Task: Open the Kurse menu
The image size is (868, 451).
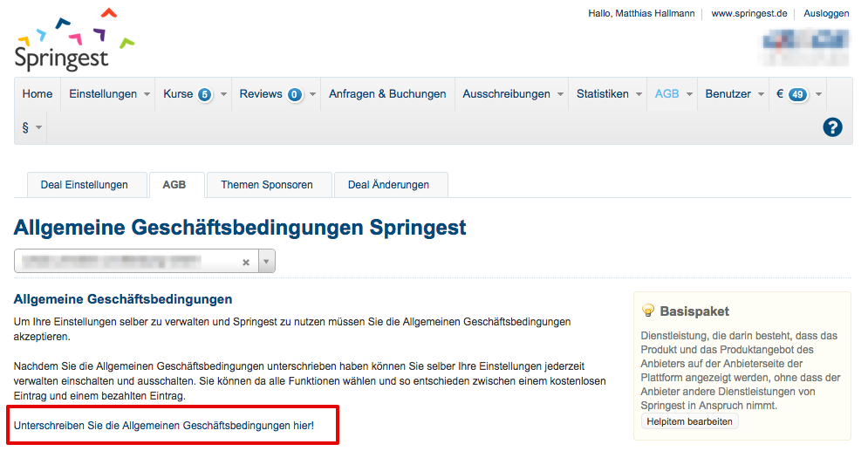Action: coord(178,94)
